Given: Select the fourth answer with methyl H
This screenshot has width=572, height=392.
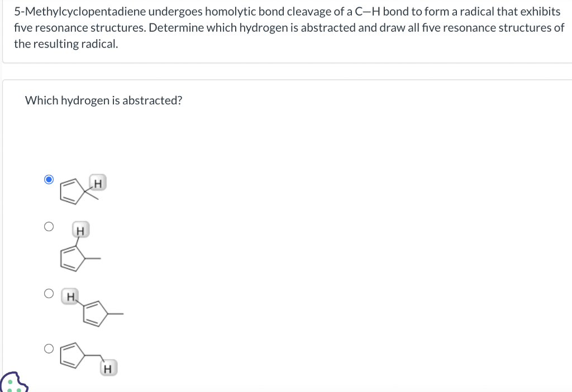Looking at the screenshot, I should (49, 348).
